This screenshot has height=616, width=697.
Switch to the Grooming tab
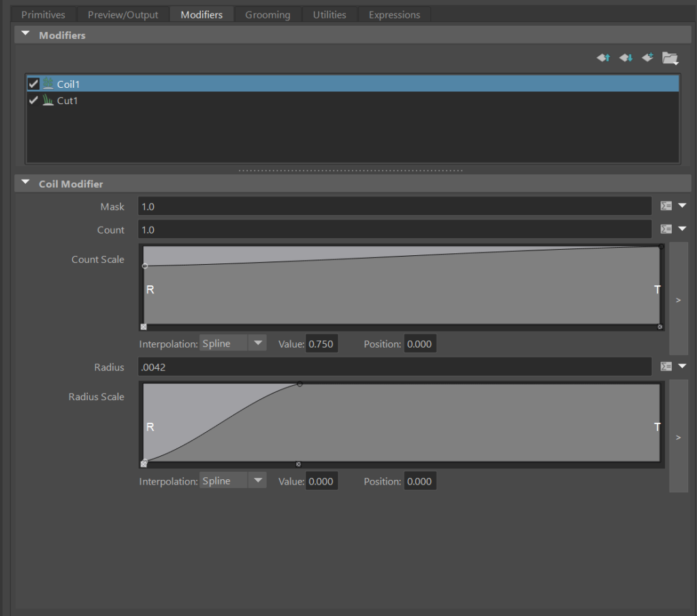click(x=268, y=14)
